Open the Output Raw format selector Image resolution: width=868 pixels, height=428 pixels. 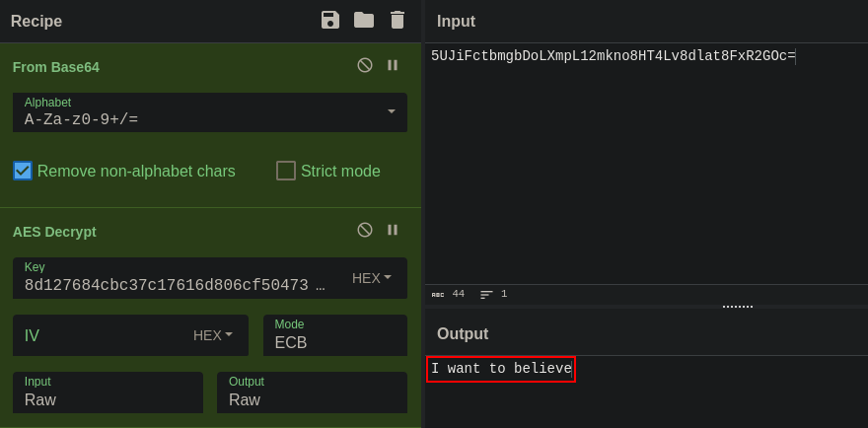pos(312,392)
